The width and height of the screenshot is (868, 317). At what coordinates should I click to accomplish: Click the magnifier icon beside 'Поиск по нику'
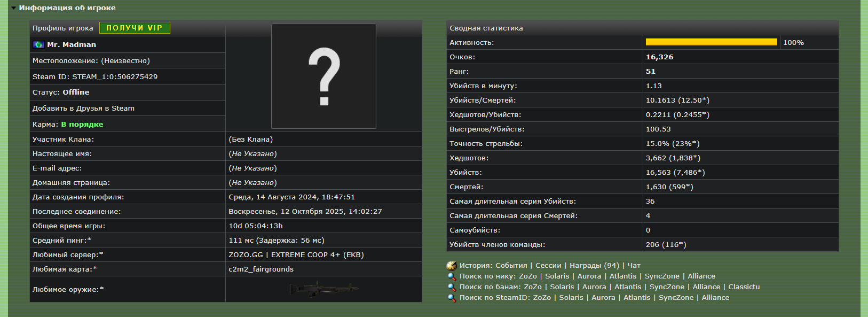[x=452, y=276]
